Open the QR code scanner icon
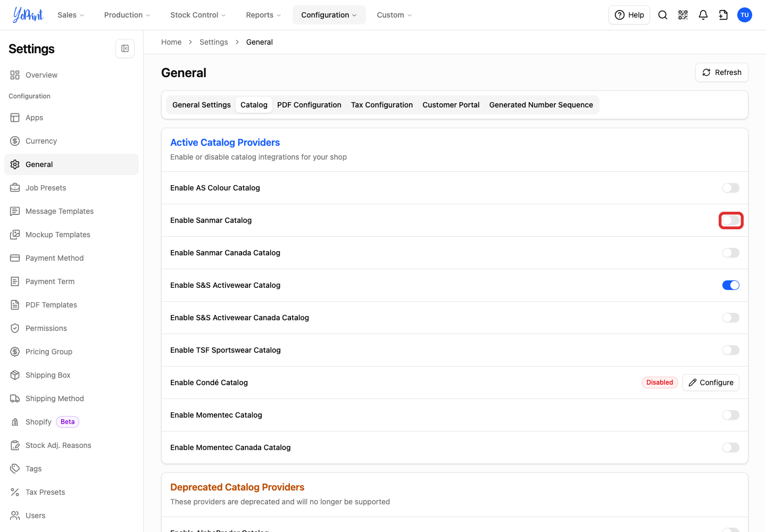The width and height of the screenshot is (766, 532). click(683, 15)
